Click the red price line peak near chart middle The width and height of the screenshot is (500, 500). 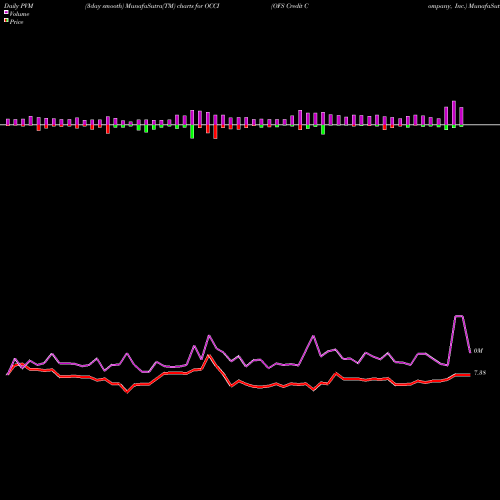click(209, 355)
